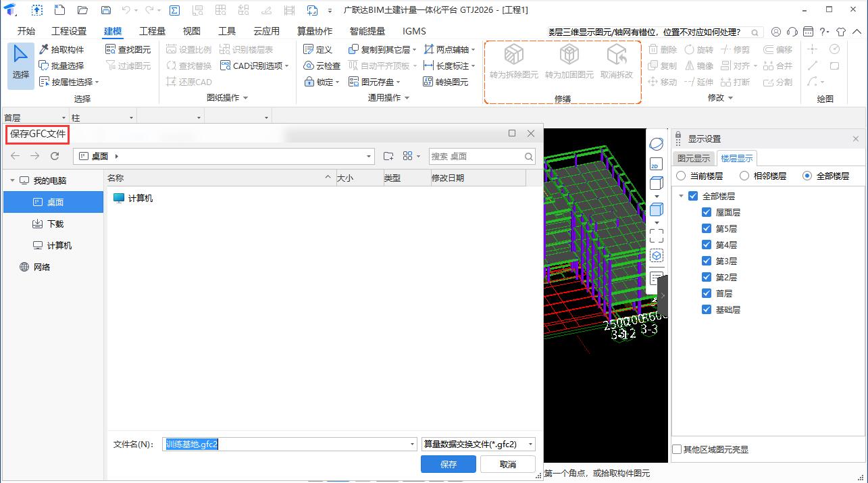The width and height of the screenshot is (868, 483).
Task: Click the save icon in title bar
Action: pyautogui.click(x=105, y=10)
